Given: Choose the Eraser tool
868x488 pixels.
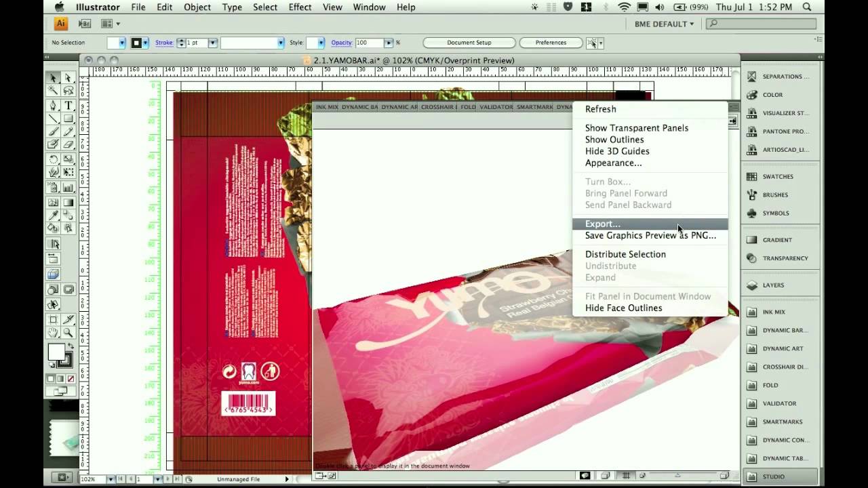Looking at the screenshot, I should pyautogui.click(x=68, y=144).
